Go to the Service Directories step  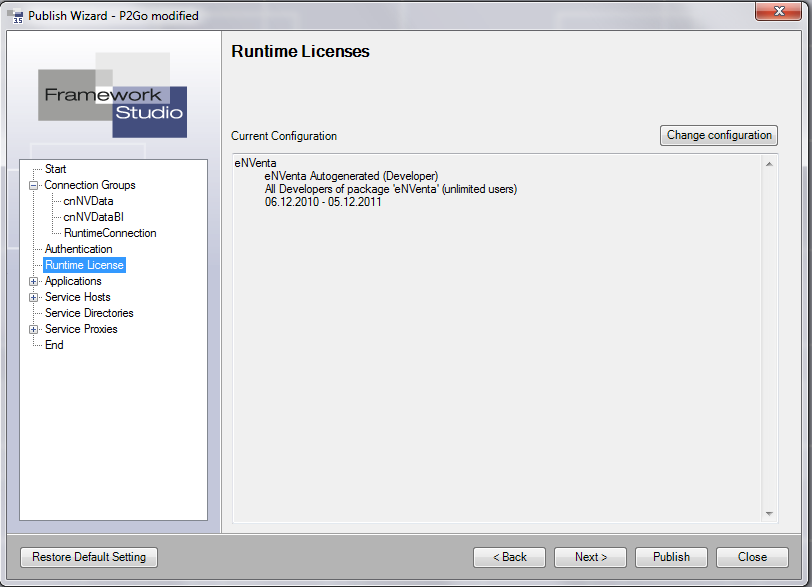(x=89, y=314)
